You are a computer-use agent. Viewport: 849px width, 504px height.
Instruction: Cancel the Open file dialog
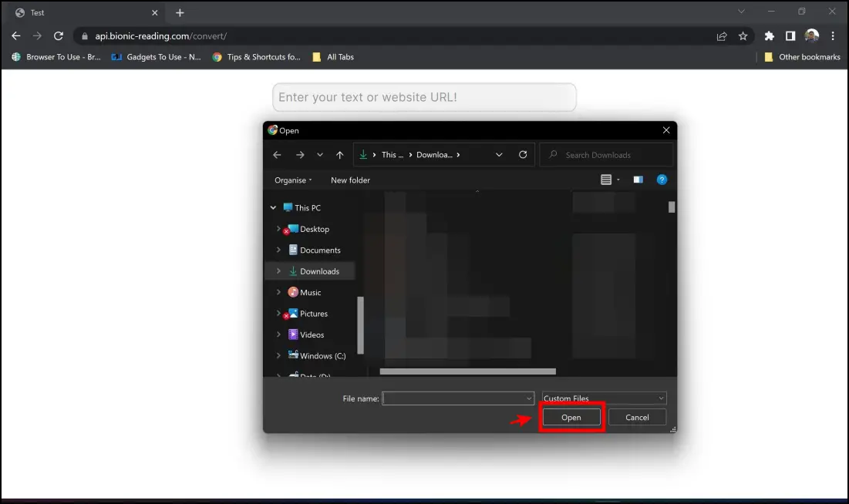pyautogui.click(x=637, y=418)
